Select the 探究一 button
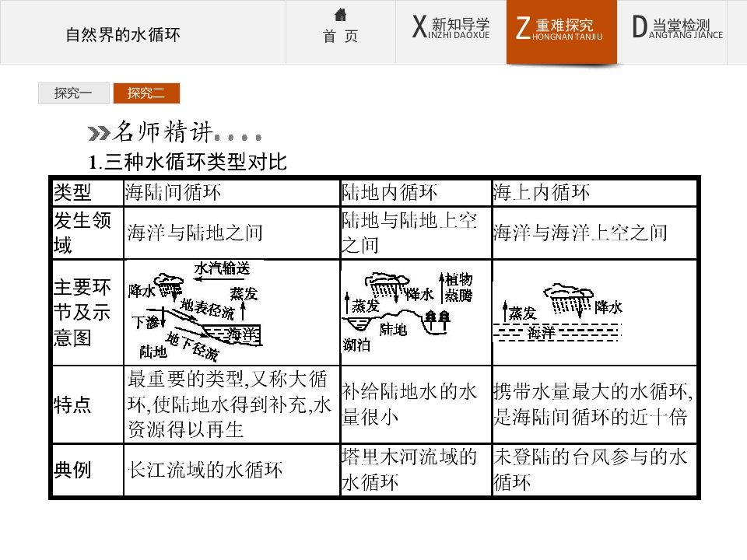The image size is (747, 560). point(74,93)
